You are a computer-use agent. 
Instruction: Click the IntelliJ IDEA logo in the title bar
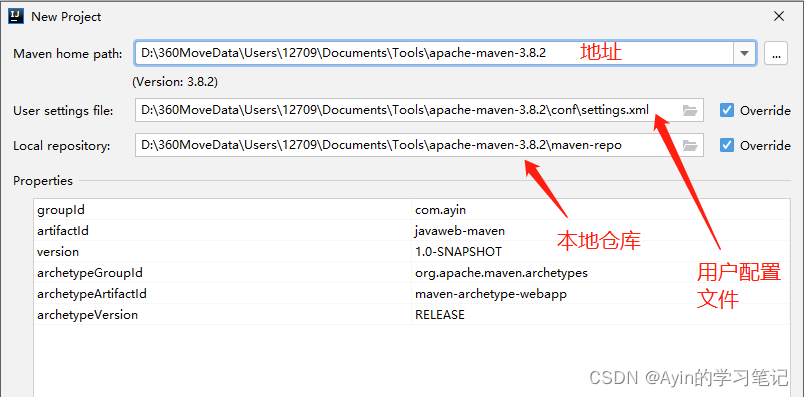16,16
